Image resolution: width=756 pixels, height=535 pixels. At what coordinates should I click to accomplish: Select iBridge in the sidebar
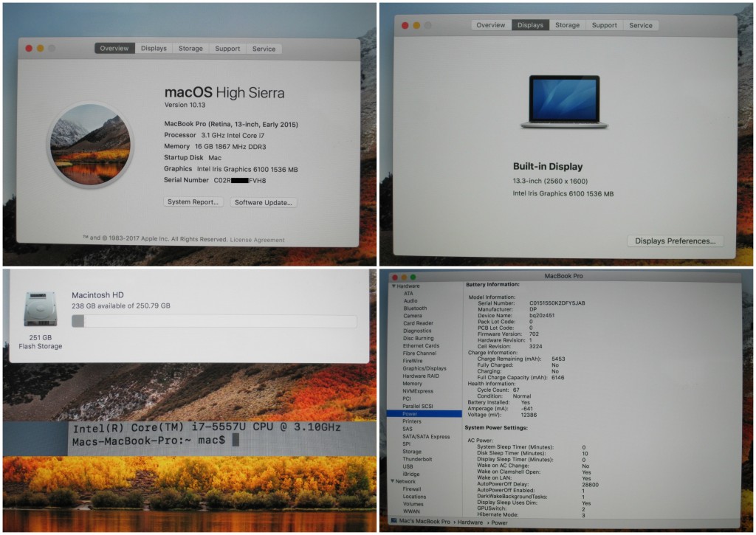[410, 474]
